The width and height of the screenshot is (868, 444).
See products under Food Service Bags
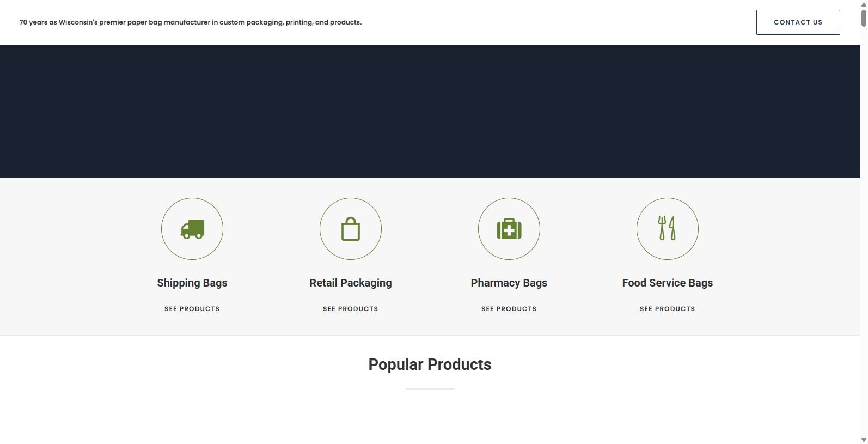tap(667, 309)
